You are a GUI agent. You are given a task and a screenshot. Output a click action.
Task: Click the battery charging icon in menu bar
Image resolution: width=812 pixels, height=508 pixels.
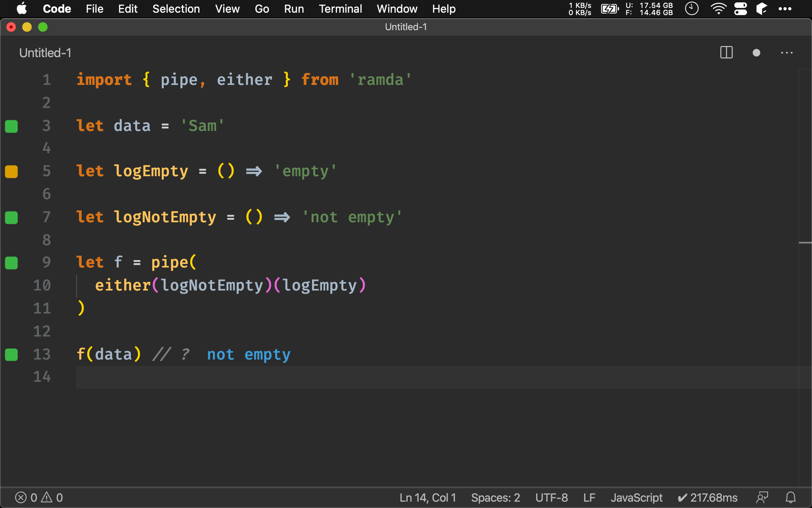[x=609, y=8]
